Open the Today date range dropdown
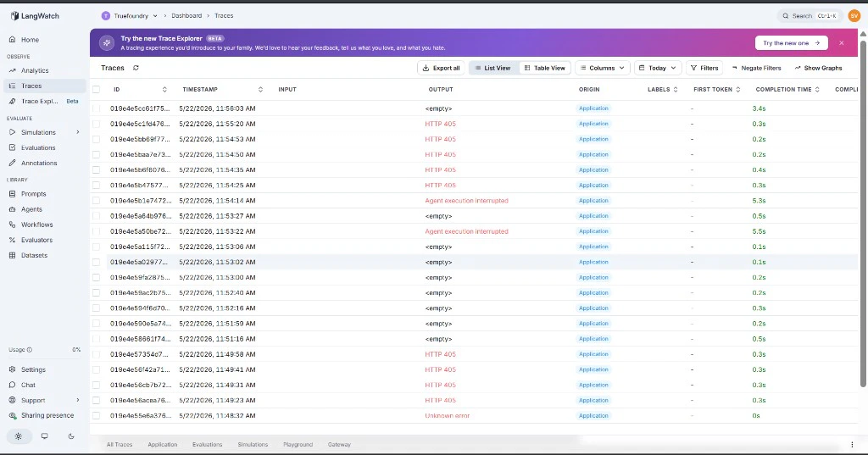868x455 pixels. [657, 68]
